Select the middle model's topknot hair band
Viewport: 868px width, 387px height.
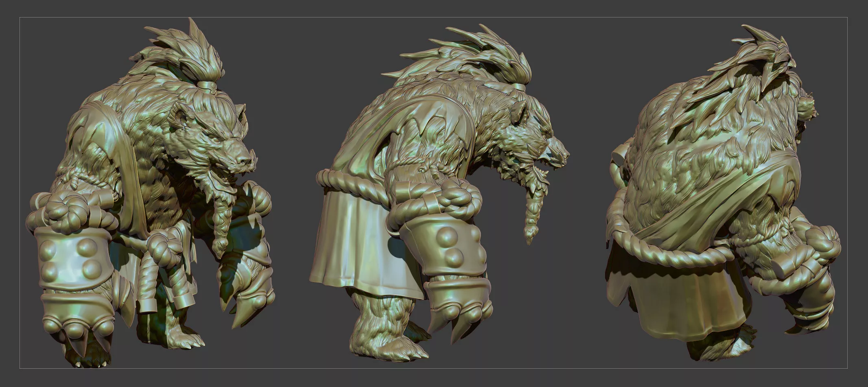pos(520,87)
